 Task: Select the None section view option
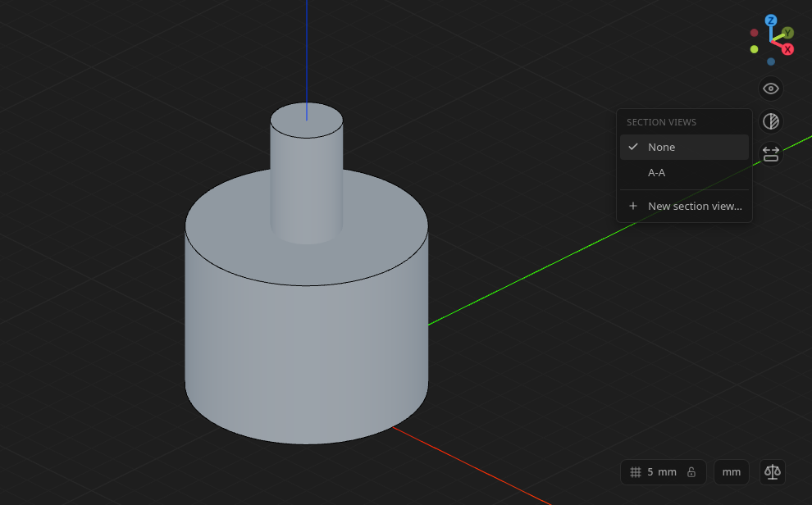(684, 147)
